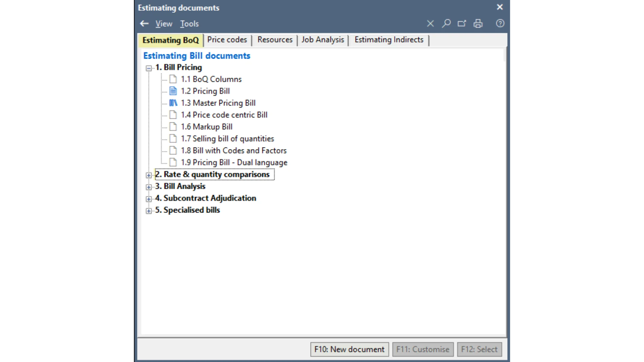Viewport: 644px width, 362px height.
Task: Click the 1.8 Bill with Codes icon
Action: point(173,150)
